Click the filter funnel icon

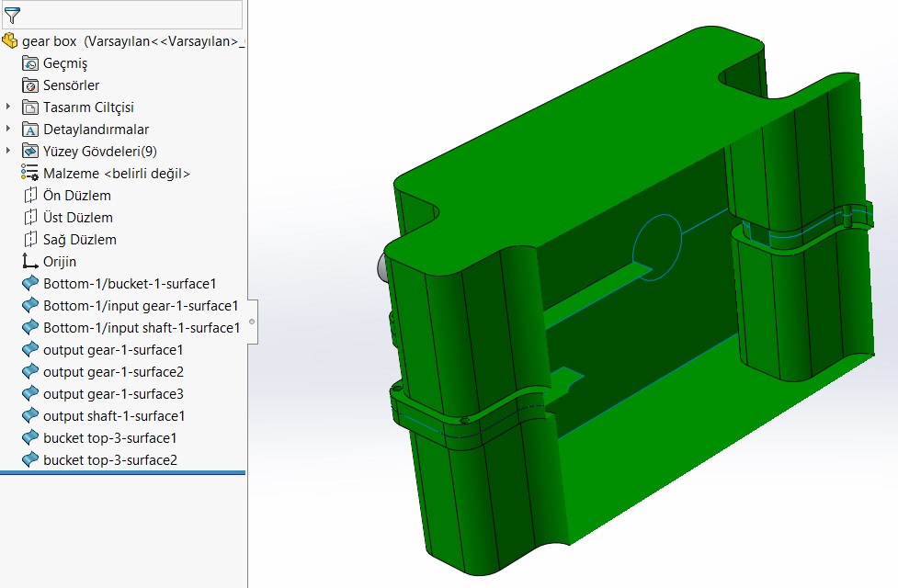point(12,16)
